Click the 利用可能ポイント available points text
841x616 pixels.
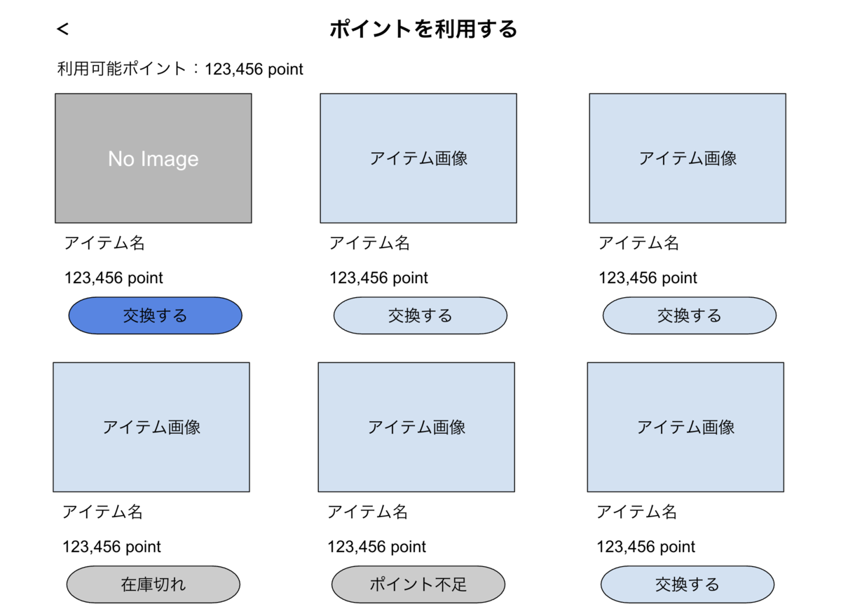tap(179, 69)
